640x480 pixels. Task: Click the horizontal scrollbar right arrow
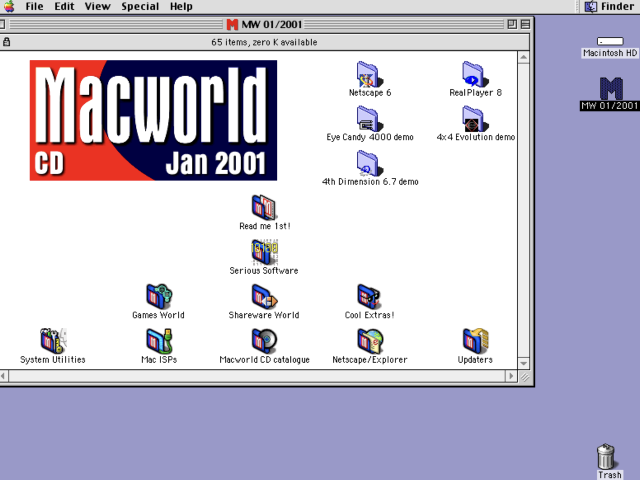pos(511,376)
